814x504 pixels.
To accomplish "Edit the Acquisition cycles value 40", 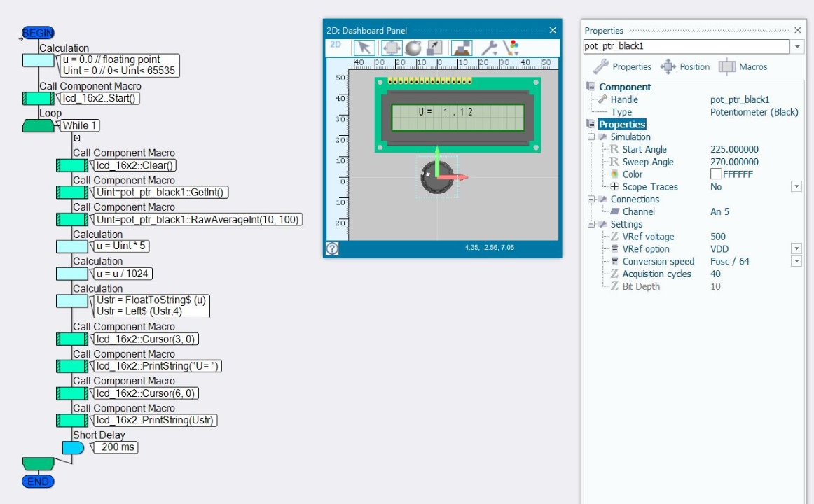I will [715, 274].
